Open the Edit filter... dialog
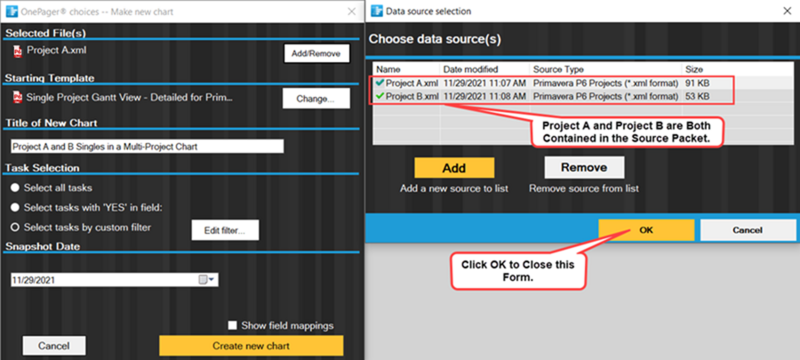 coord(225,230)
